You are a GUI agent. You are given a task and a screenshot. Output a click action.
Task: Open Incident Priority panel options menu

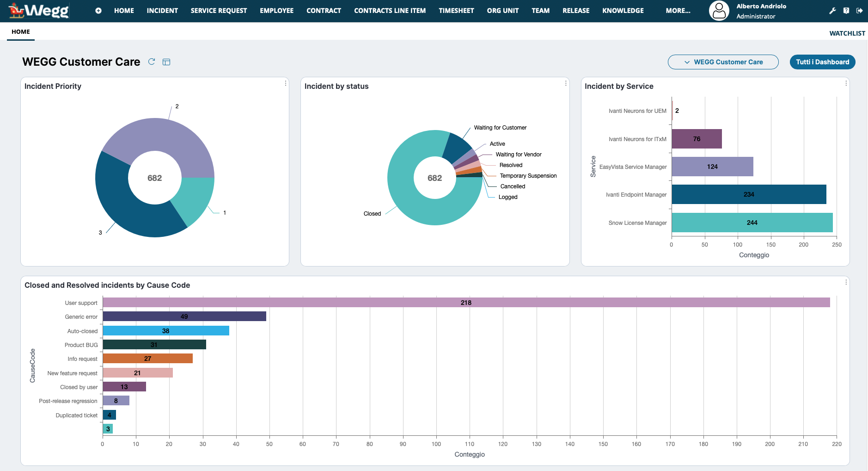(286, 83)
